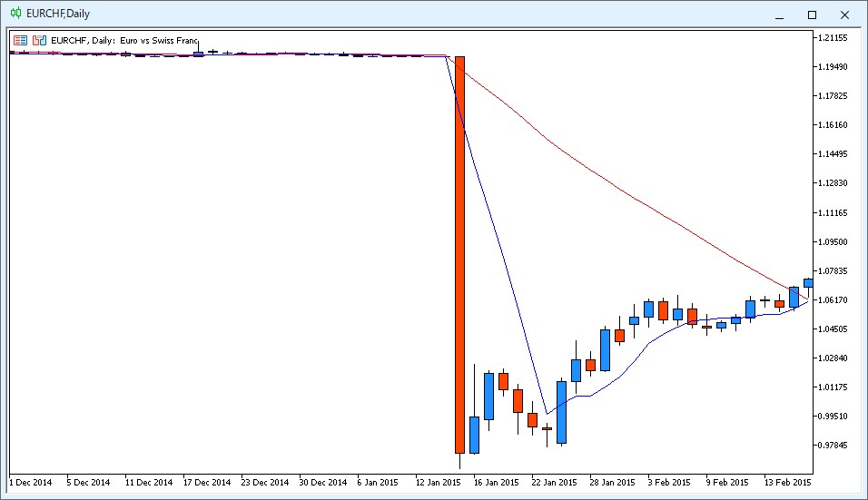Image resolution: width=868 pixels, height=500 pixels.
Task: Click the 30 Dec 2014 date label
Action: pos(323,482)
